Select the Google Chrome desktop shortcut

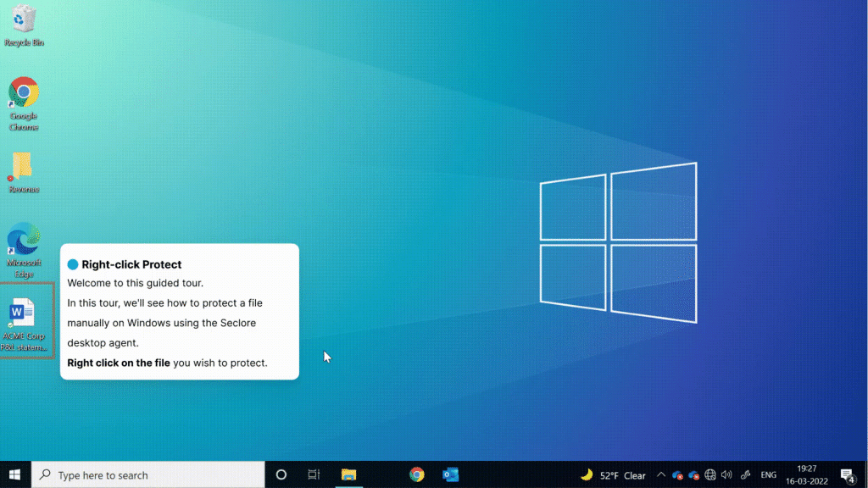(23, 104)
